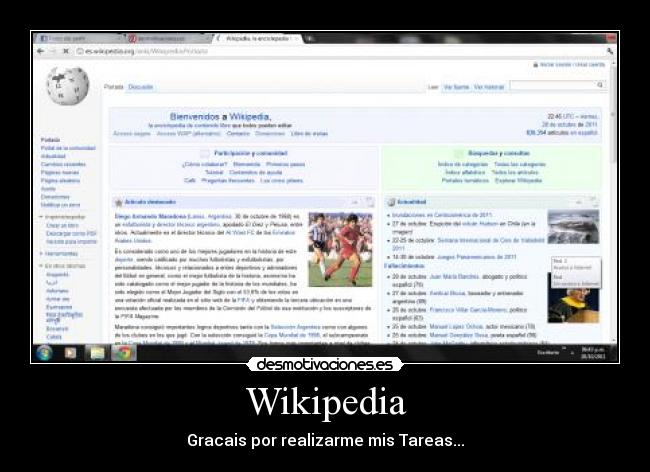Click the Chrome taskbar icon
650x472 pixels.
(x=124, y=353)
